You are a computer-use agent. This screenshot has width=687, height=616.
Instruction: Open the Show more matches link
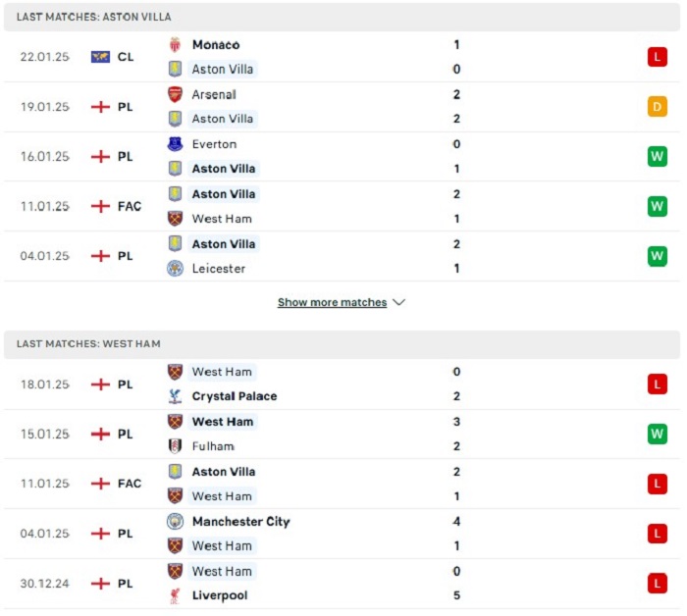pos(332,302)
